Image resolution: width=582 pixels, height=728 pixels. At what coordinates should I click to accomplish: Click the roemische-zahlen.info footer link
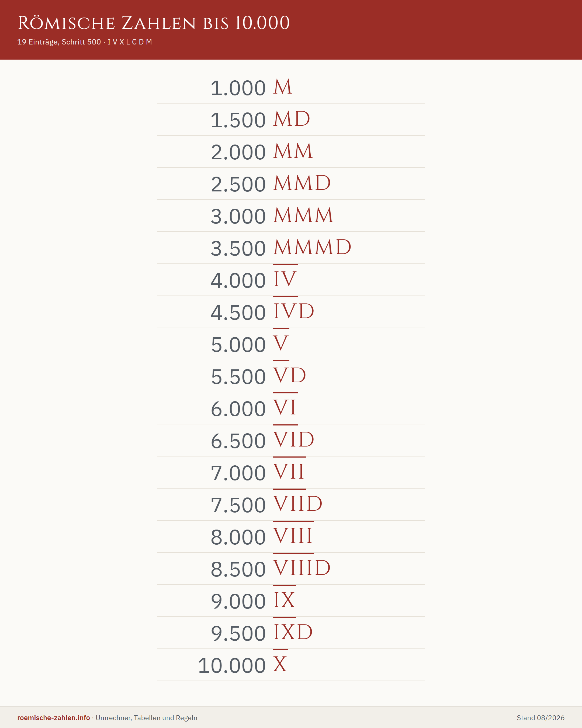point(54,717)
